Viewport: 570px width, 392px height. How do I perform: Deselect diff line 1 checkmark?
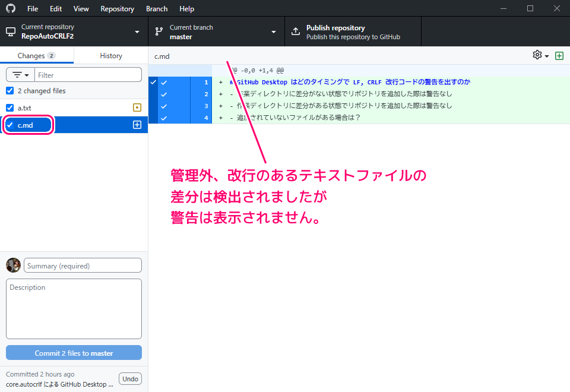click(x=164, y=83)
